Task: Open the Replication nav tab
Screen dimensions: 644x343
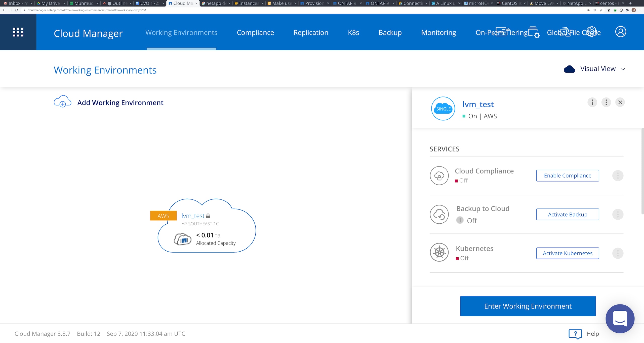Action: (x=311, y=32)
